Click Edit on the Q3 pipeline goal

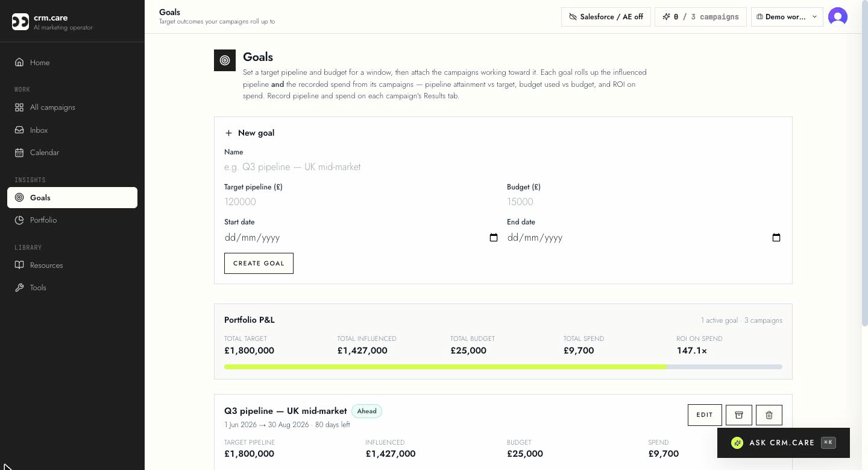tap(705, 415)
